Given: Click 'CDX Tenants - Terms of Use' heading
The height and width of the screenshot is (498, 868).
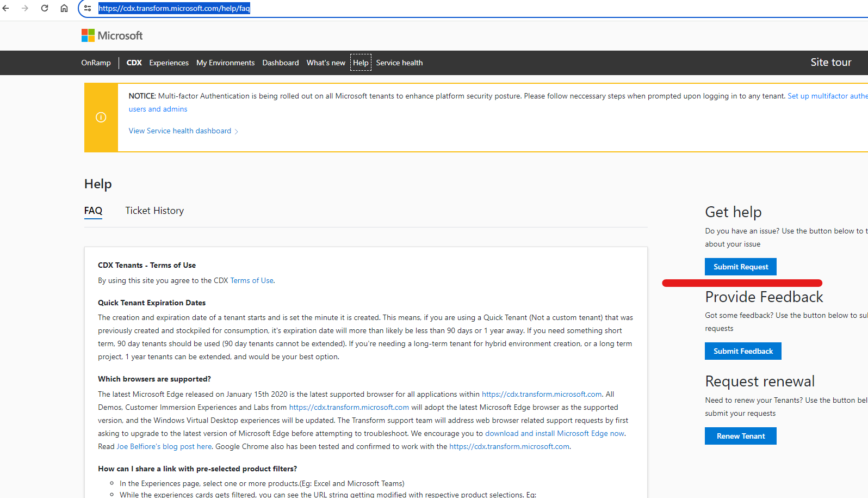Looking at the screenshot, I should [x=147, y=265].
